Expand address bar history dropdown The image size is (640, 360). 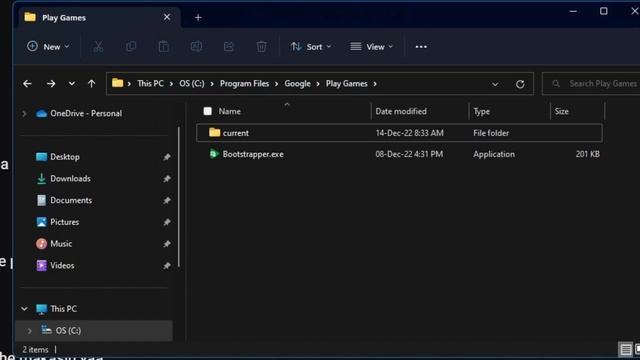point(495,84)
